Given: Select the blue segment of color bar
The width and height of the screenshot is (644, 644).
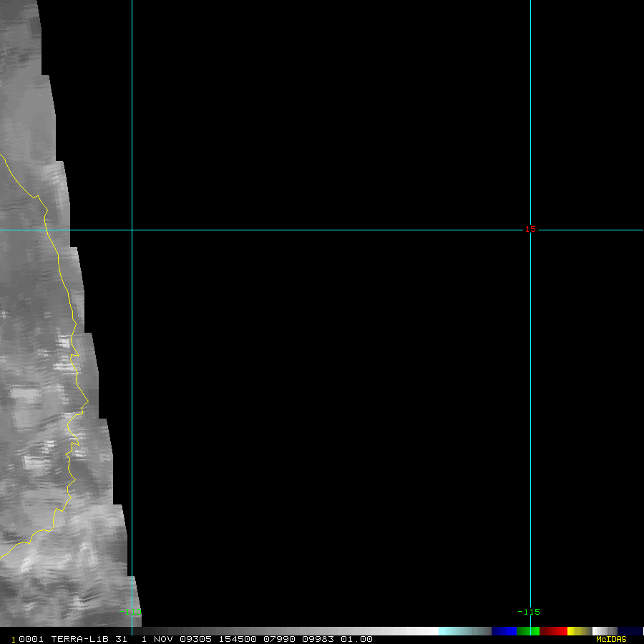Looking at the screenshot, I should coord(504,631).
